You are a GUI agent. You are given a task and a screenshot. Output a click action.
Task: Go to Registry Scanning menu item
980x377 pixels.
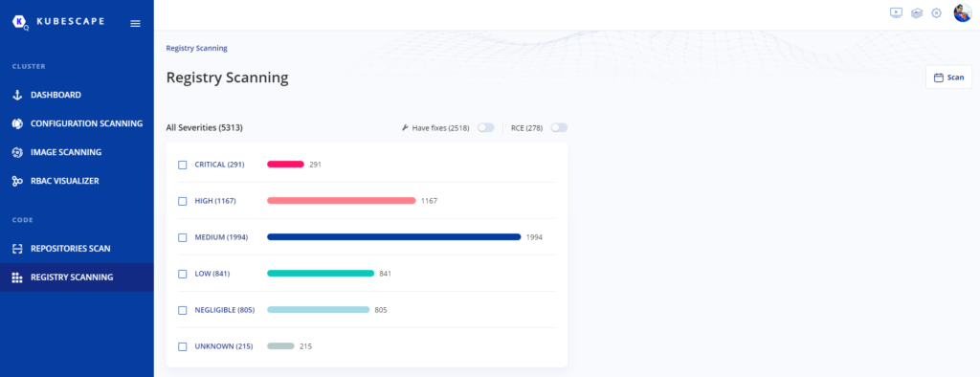point(77,277)
